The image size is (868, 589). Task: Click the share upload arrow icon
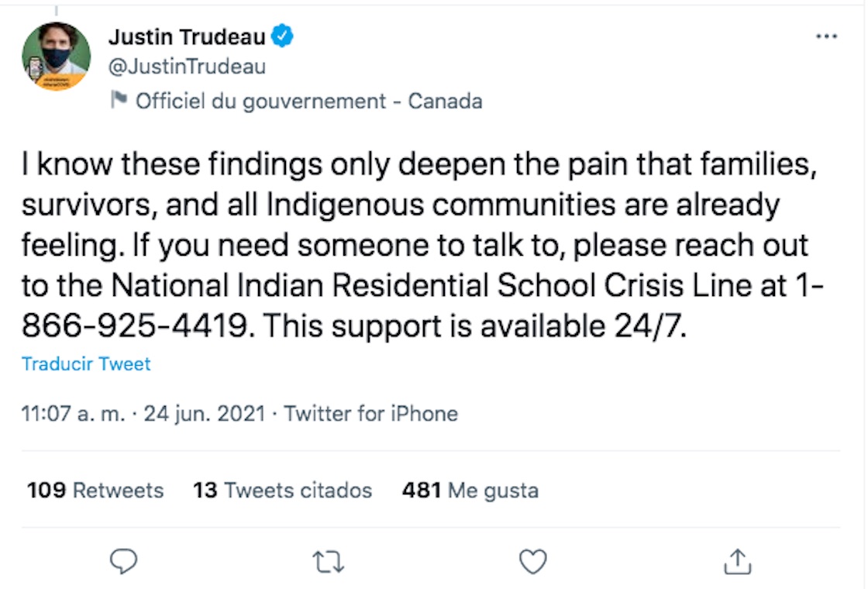point(737,561)
